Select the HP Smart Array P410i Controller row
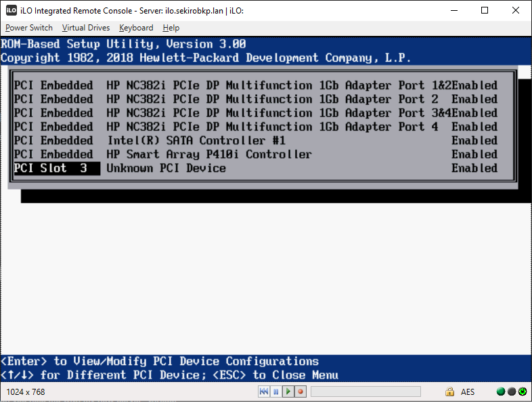The height and width of the screenshot is (403, 532). tap(255, 154)
